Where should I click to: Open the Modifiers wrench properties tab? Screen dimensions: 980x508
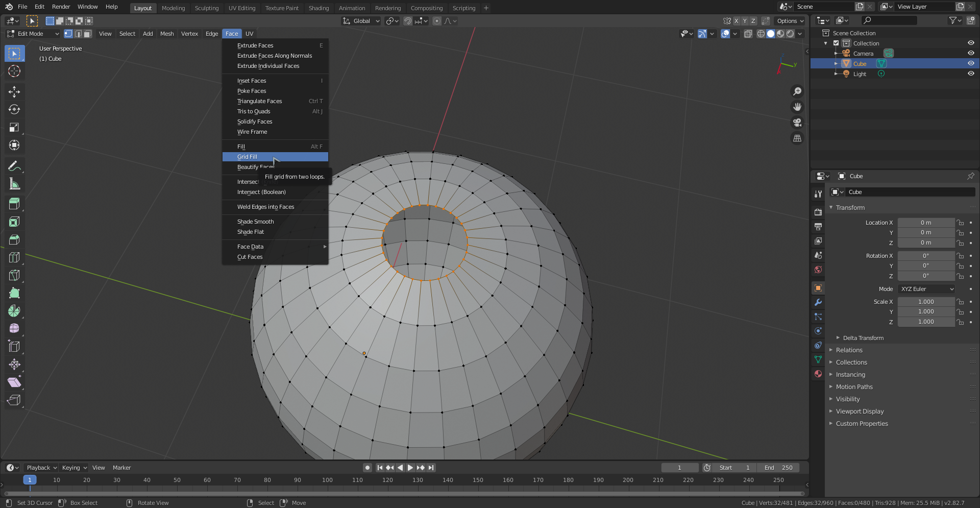tap(818, 302)
